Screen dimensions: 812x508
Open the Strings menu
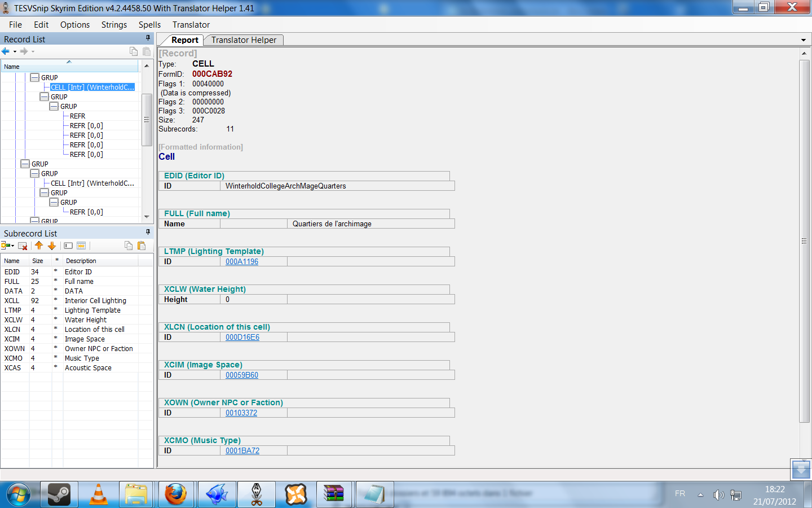coord(114,25)
